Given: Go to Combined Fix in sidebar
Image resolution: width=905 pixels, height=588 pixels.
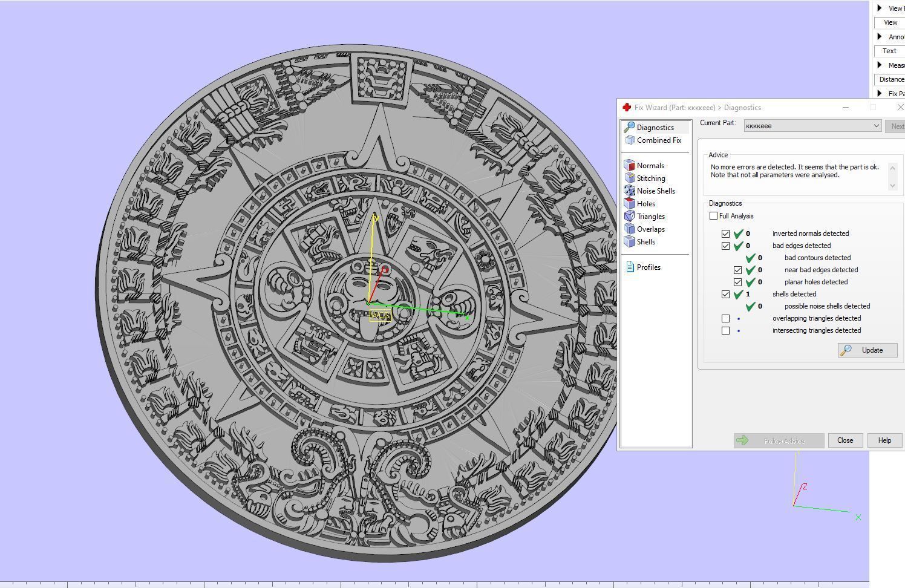Looking at the screenshot, I should pyautogui.click(x=659, y=140).
